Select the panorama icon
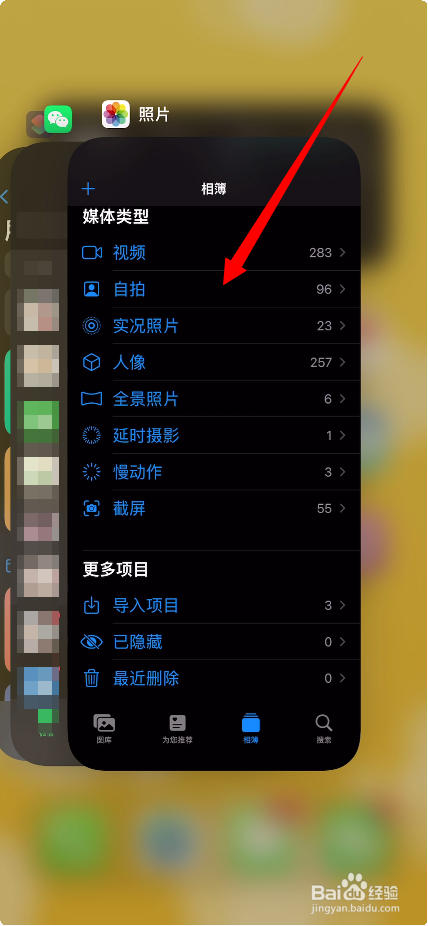 pos(92,399)
